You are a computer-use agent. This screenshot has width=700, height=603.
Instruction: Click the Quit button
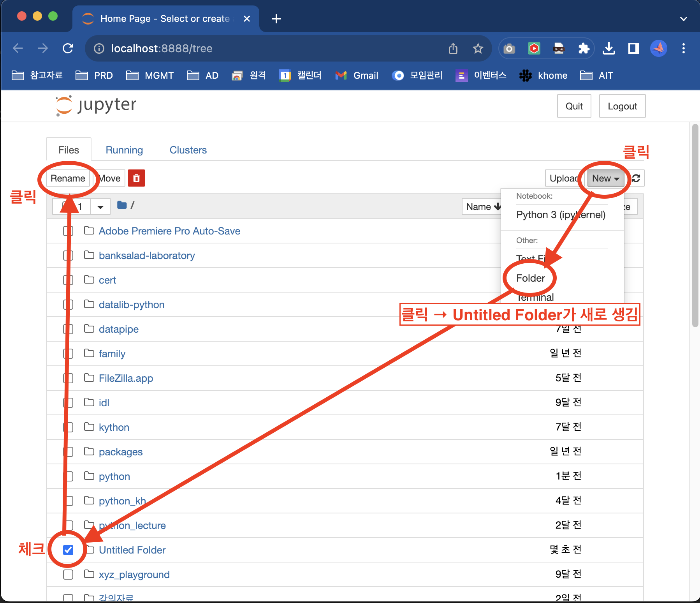click(x=574, y=106)
